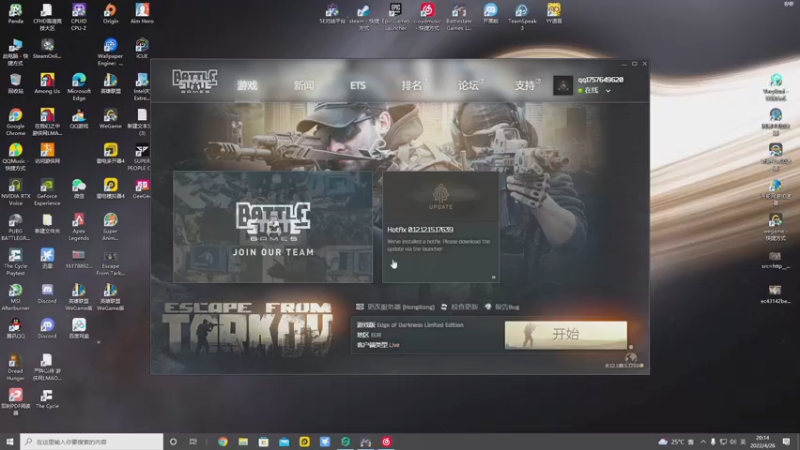Open the Battlestate Games Launcher desktop shortcut

click(x=459, y=16)
